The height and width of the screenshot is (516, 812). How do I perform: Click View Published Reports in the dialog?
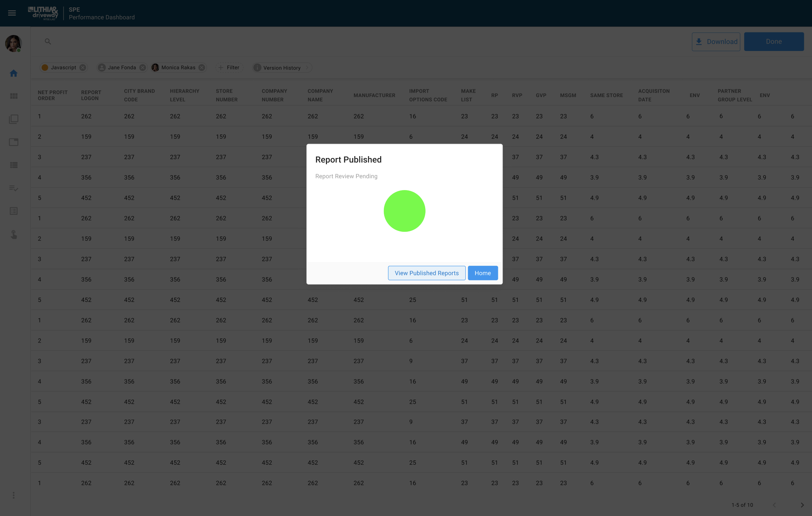tap(426, 273)
